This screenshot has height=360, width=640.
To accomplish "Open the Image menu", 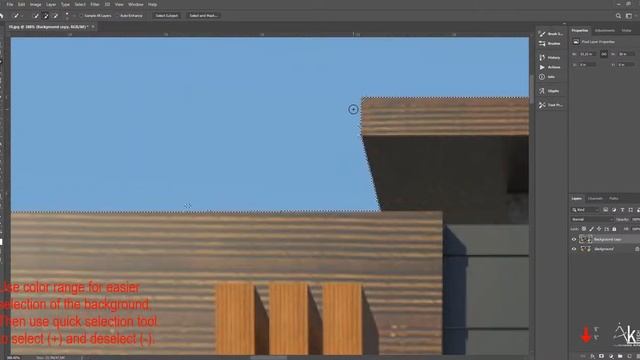I will point(36,4).
